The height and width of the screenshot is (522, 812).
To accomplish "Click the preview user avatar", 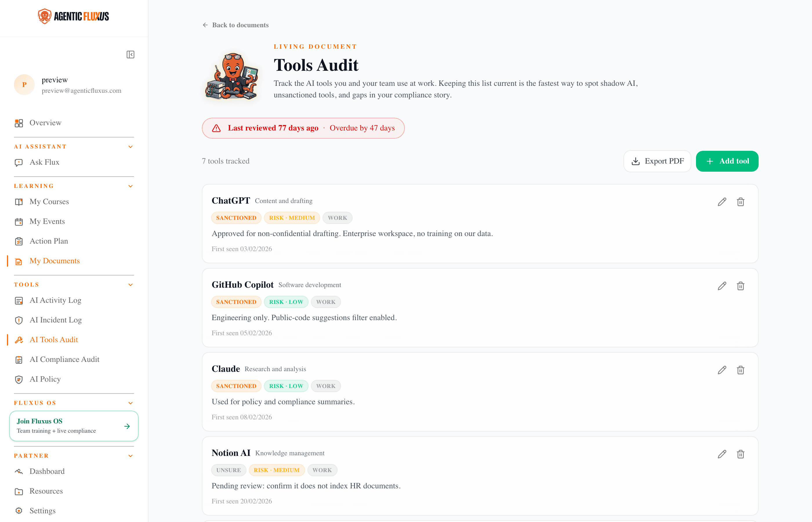I will click(24, 85).
